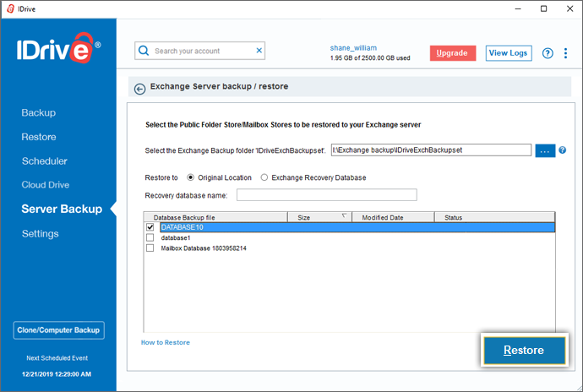Viewport: 583px width, 392px height.
Task: Click the 12/21/2019 12:29:00 AM scheduled time
Action: 57,374
